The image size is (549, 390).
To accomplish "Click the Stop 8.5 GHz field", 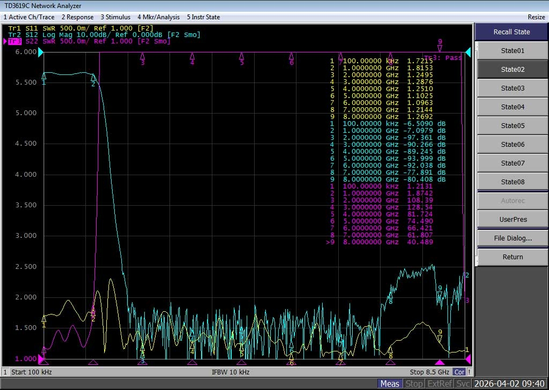I will pyautogui.click(x=429, y=372).
